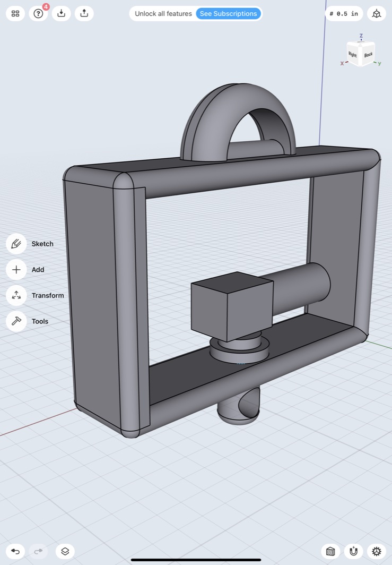
Task: Click the Add label
Action: tap(38, 270)
